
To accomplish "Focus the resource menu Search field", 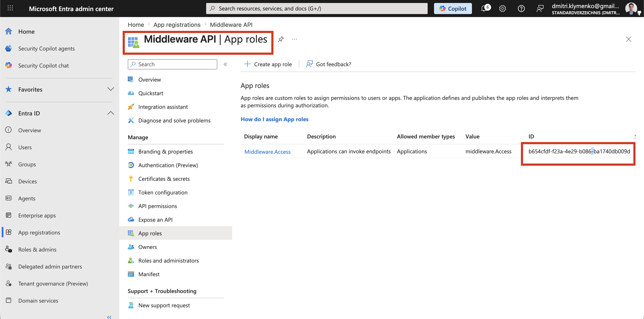I will 172,64.
